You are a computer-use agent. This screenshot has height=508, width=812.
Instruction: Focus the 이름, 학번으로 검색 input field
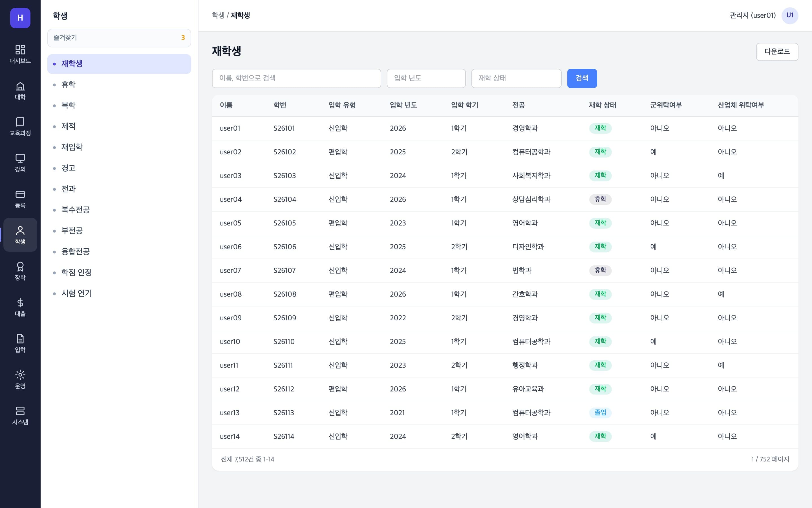point(296,78)
